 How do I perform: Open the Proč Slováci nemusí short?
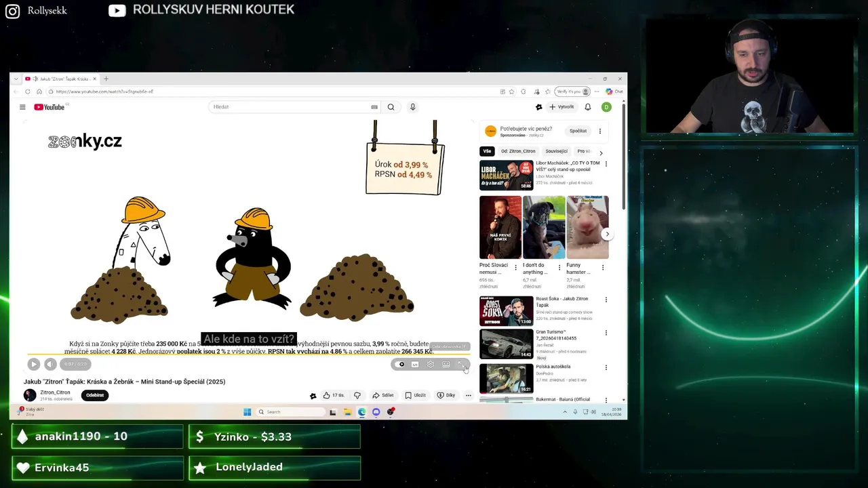(x=500, y=228)
